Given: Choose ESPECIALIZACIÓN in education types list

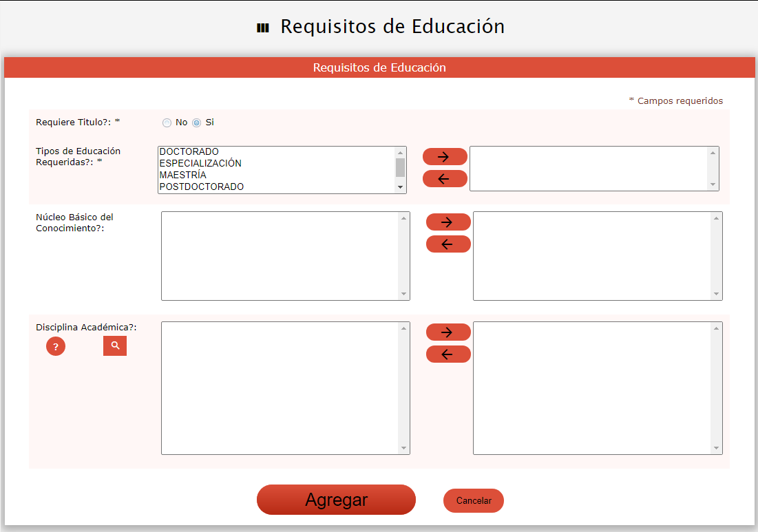Looking at the screenshot, I should 200,164.
